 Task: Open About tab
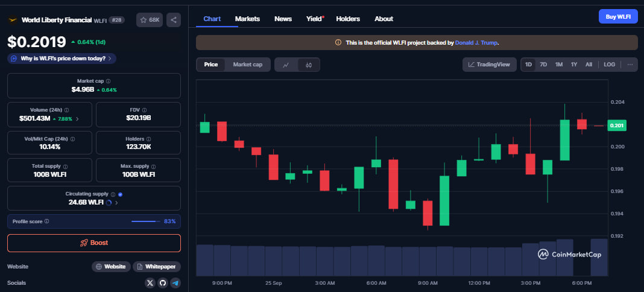(384, 19)
